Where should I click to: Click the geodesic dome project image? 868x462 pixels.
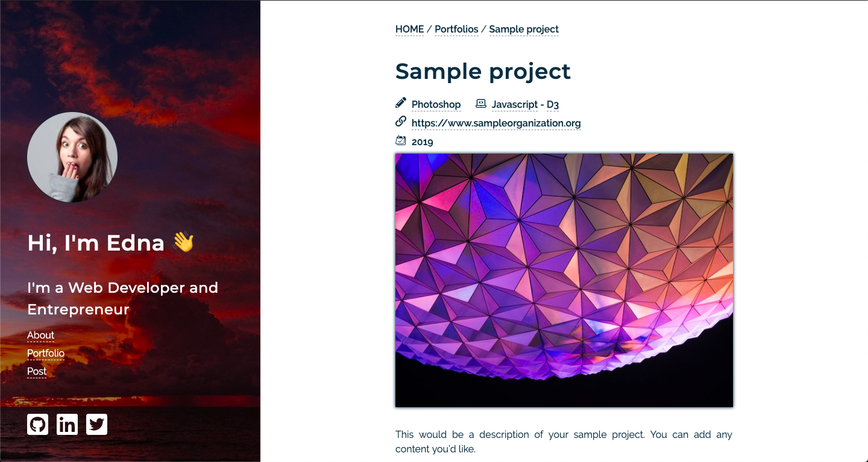(564, 279)
